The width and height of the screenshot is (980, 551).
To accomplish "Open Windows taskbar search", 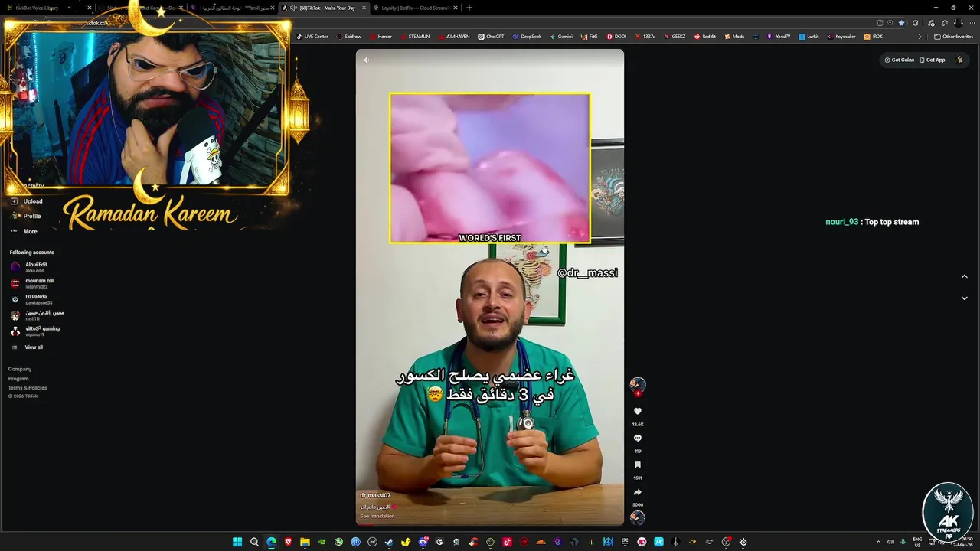I will (x=254, y=542).
